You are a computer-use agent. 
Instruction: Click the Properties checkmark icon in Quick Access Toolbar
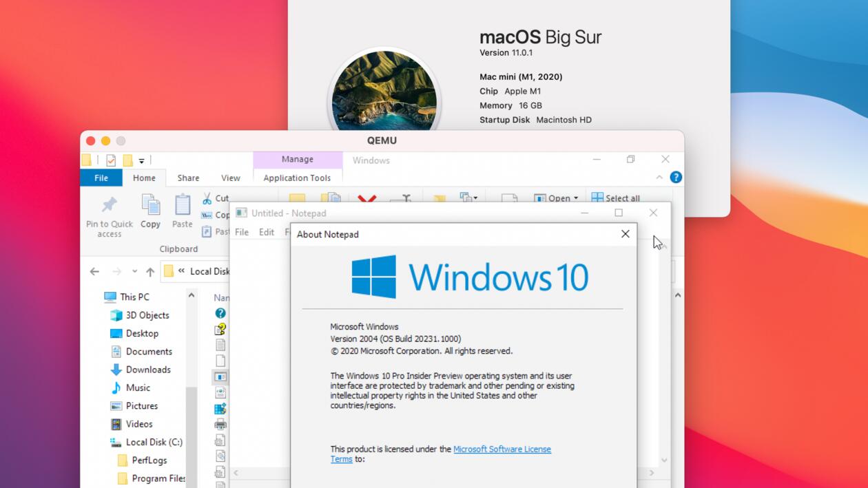tap(111, 160)
